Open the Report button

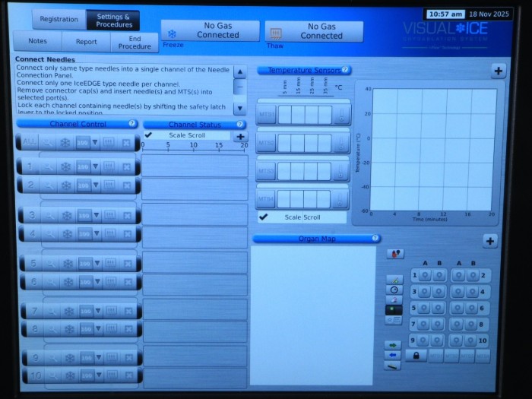click(86, 42)
